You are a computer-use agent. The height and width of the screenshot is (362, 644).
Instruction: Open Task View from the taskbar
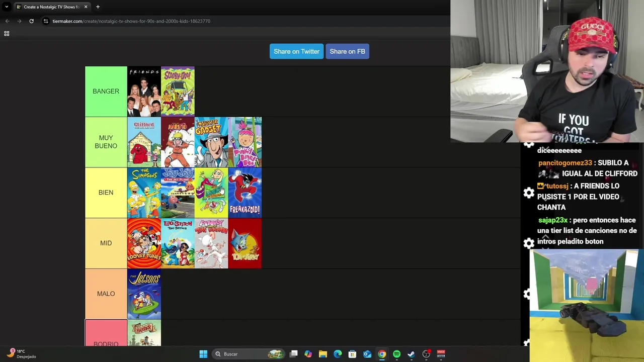pos(294,354)
